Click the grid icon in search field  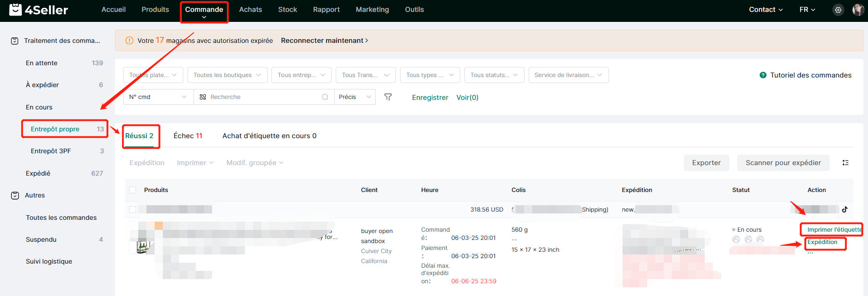[x=203, y=97]
